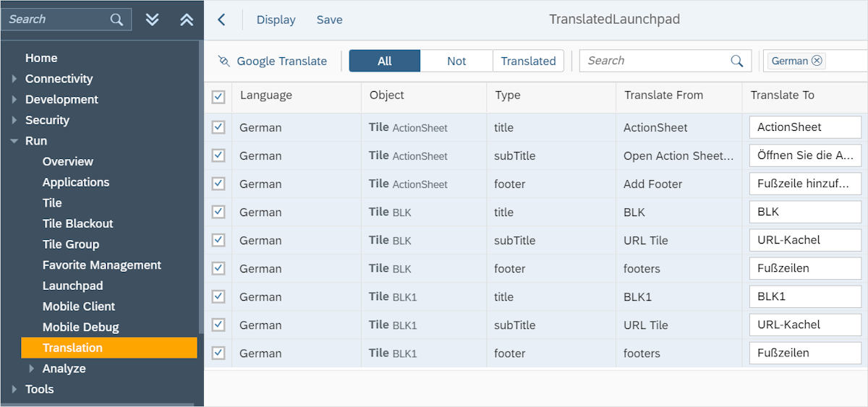The image size is (868, 407).
Task: Click the Display button
Action: click(276, 20)
